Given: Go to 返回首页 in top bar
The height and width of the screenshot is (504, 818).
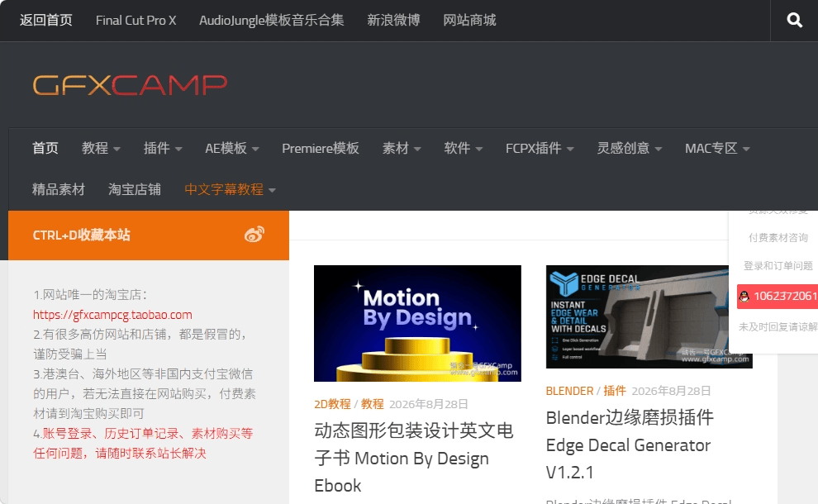Looking at the screenshot, I should click(46, 21).
